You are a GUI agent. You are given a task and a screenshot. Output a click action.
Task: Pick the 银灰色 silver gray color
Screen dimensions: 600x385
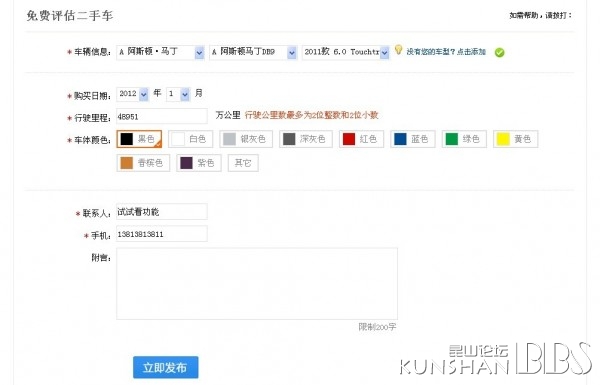pyautogui.click(x=246, y=139)
